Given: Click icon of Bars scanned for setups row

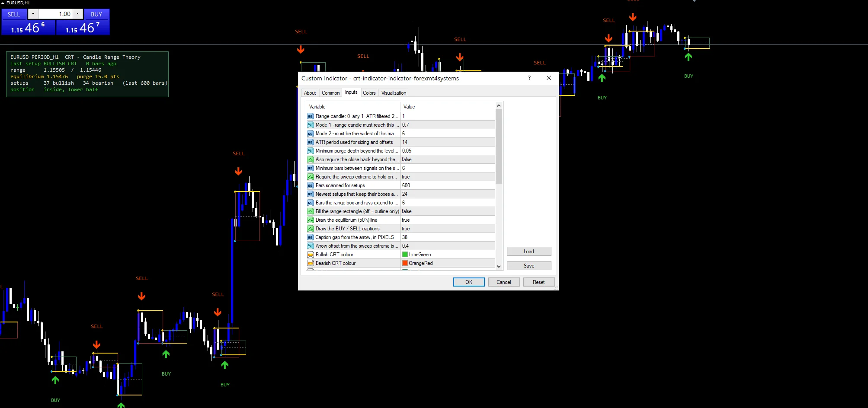Looking at the screenshot, I should point(310,185).
